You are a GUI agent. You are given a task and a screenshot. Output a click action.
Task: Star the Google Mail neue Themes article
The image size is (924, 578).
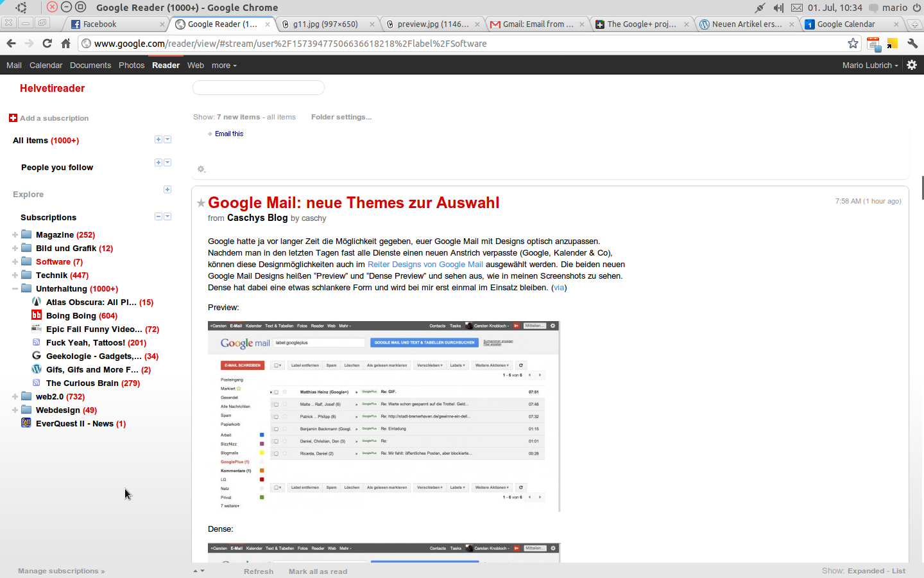tap(201, 203)
